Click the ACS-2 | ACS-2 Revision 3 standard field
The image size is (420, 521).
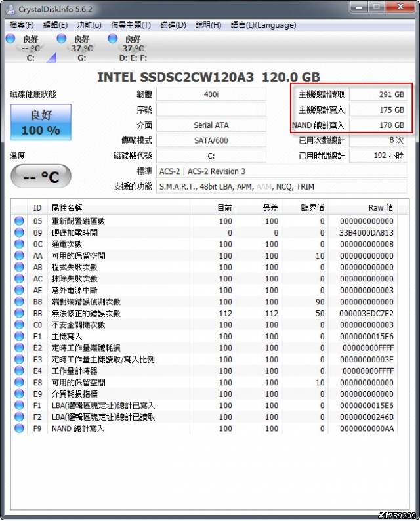(282, 171)
